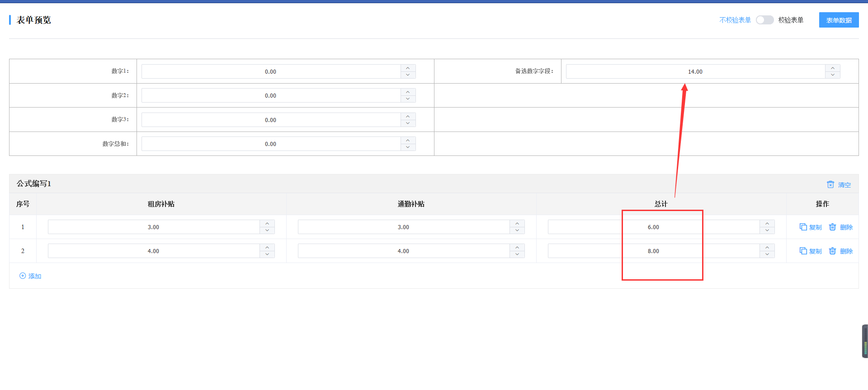Image resolution: width=868 pixels, height=390 pixels.
Task: Click row 1 总计 field showing 6.00
Action: [654, 227]
